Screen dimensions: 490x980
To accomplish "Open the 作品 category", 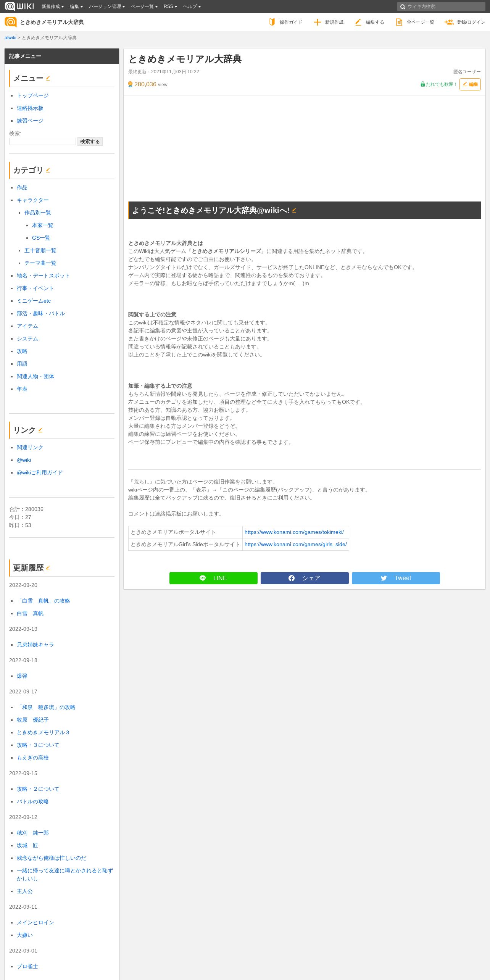I will (22, 187).
